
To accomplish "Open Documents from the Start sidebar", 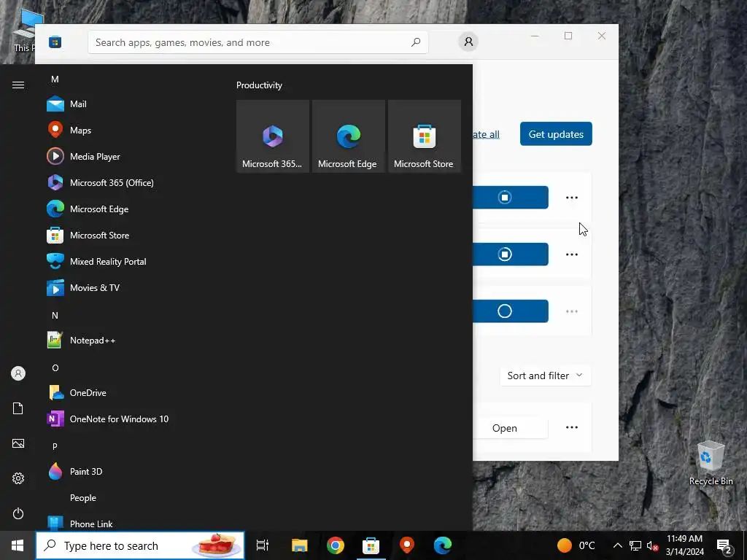I will (18, 408).
